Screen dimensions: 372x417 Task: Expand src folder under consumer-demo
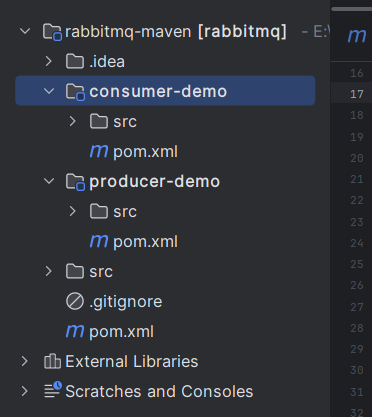pyautogui.click(x=73, y=121)
